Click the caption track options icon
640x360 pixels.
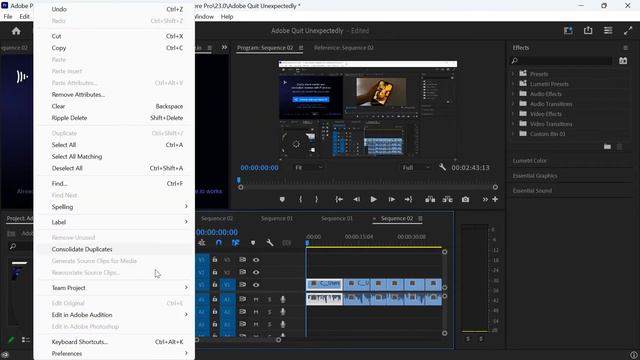click(287, 243)
